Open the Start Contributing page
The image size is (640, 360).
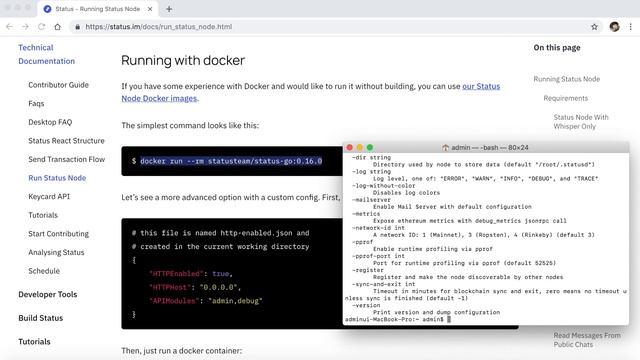58,234
